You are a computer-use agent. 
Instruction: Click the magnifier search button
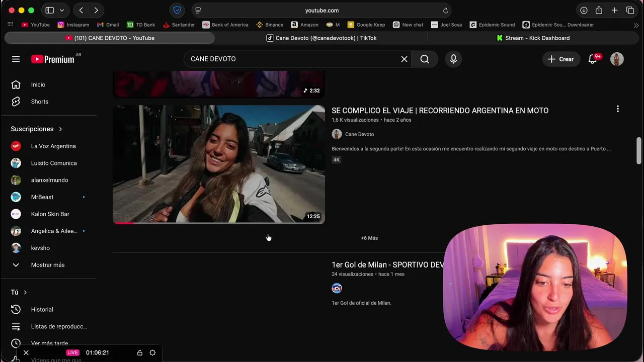tap(425, 59)
